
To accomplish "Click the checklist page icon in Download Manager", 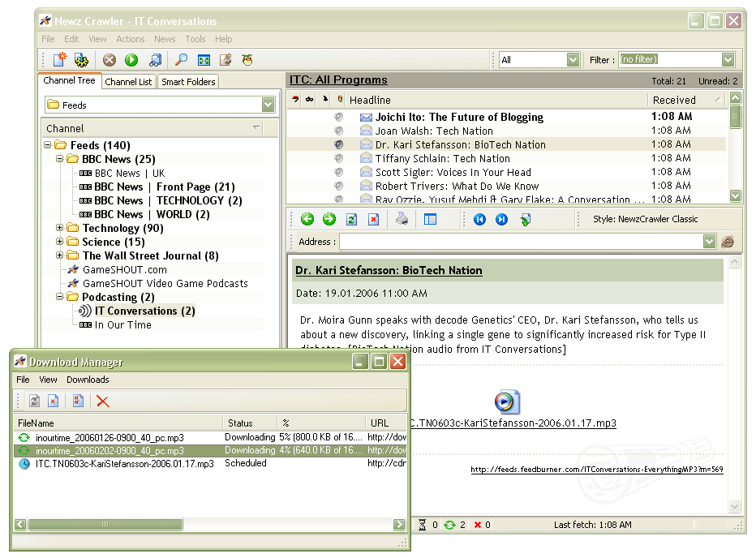I will point(78,401).
